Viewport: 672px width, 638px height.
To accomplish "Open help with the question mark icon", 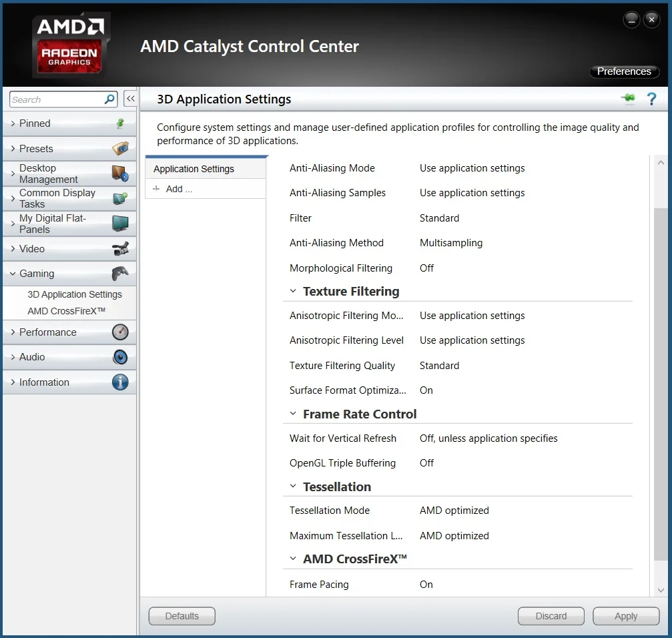I will coord(651,99).
